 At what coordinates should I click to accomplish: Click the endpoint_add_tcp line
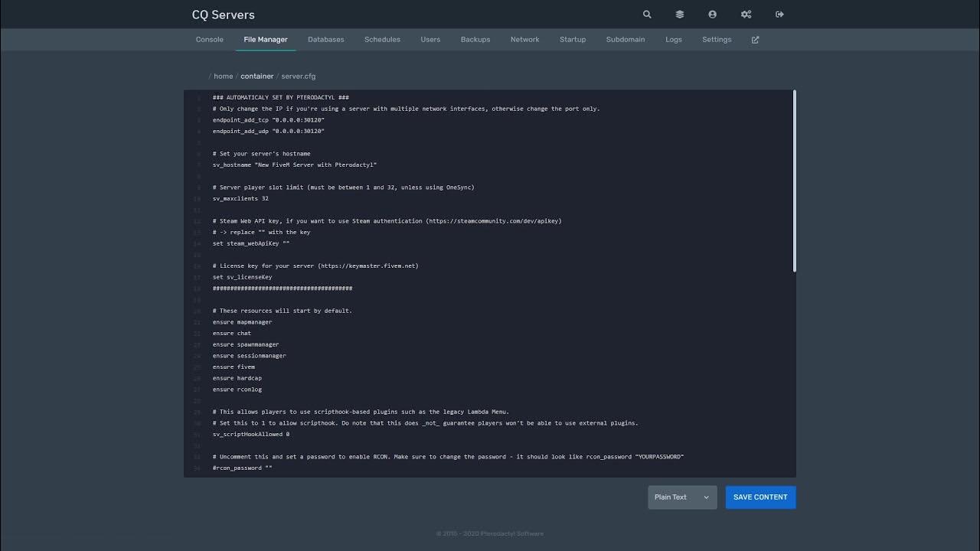click(269, 120)
